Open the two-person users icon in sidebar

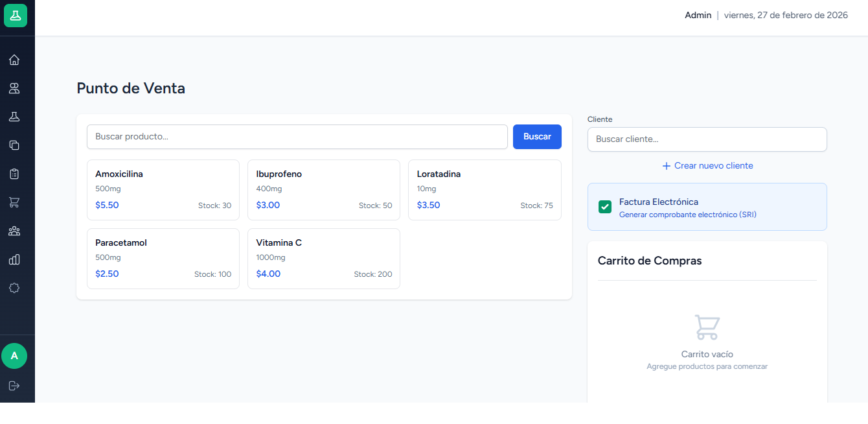14,88
